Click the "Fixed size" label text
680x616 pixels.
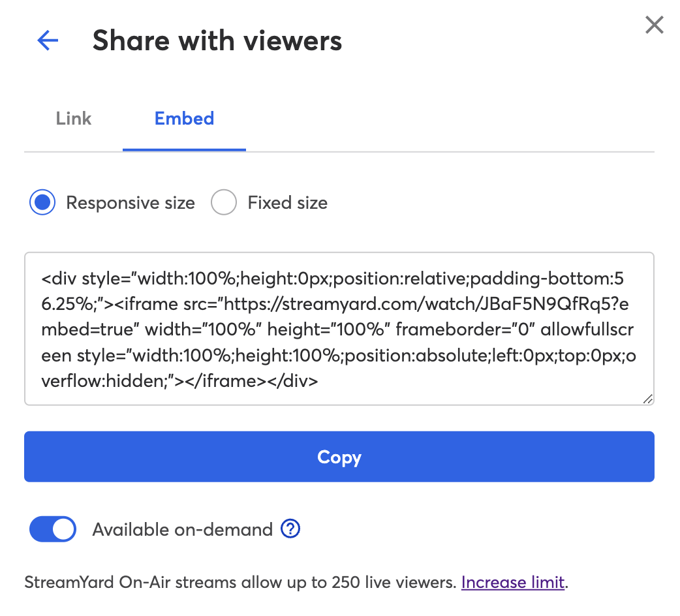pos(287,203)
